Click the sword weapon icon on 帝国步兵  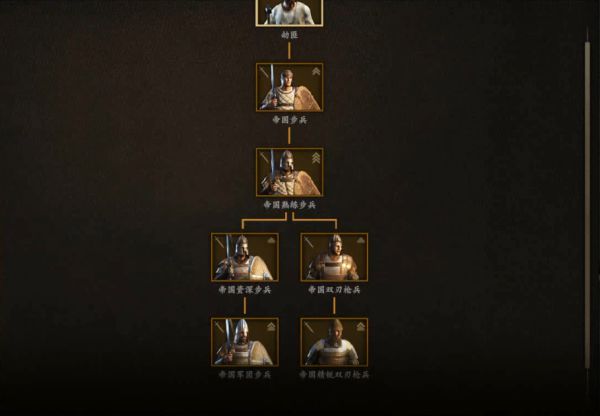point(264,72)
